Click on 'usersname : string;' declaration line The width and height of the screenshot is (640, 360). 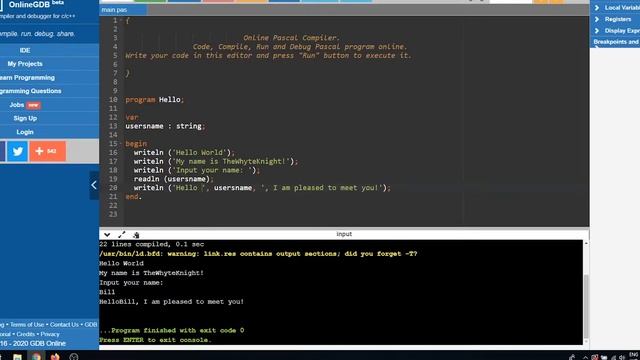[165, 126]
